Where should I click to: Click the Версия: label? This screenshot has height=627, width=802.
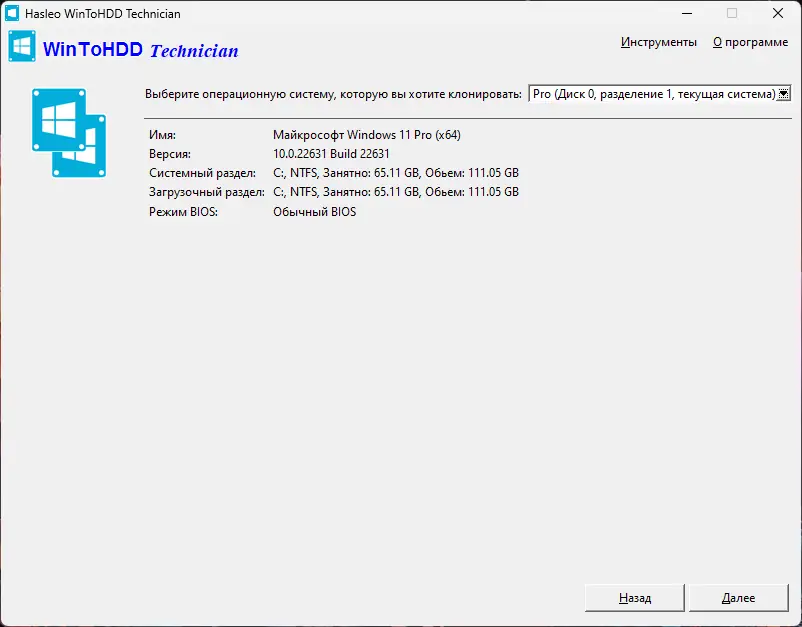(x=170, y=154)
